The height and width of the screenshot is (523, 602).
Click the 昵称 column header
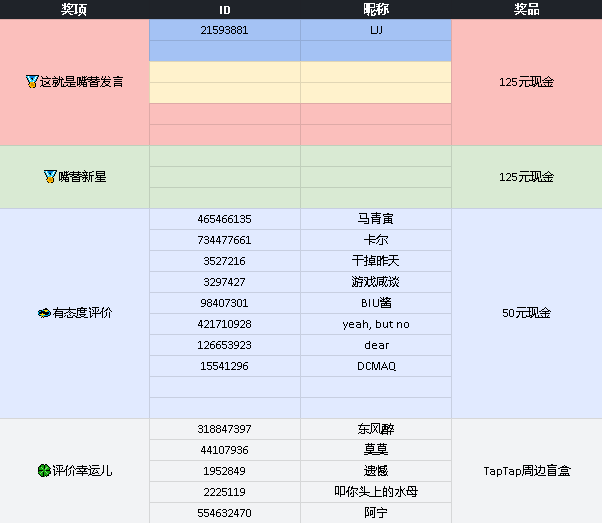point(376,9)
